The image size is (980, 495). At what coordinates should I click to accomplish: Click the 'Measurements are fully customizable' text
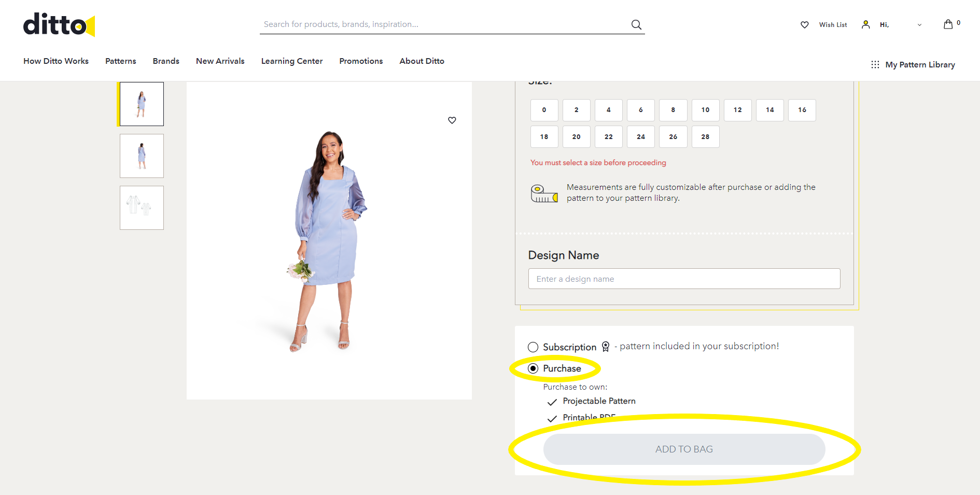pos(691,192)
